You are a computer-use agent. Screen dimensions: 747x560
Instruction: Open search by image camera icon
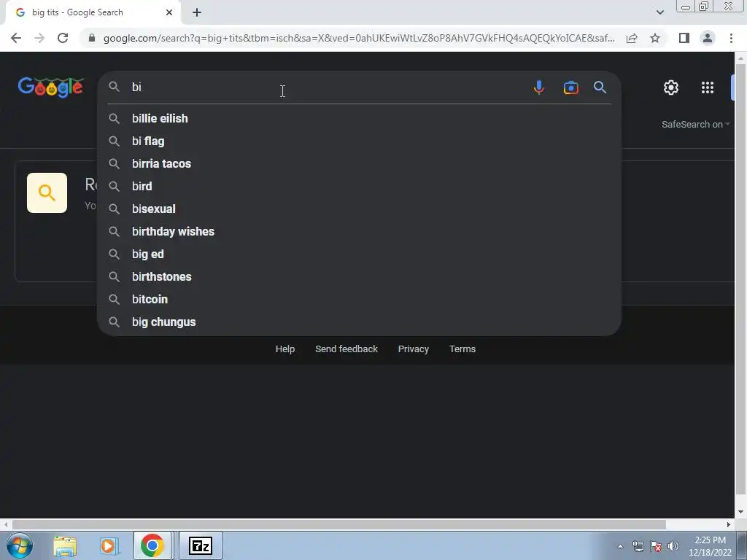[x=570, y=87]
